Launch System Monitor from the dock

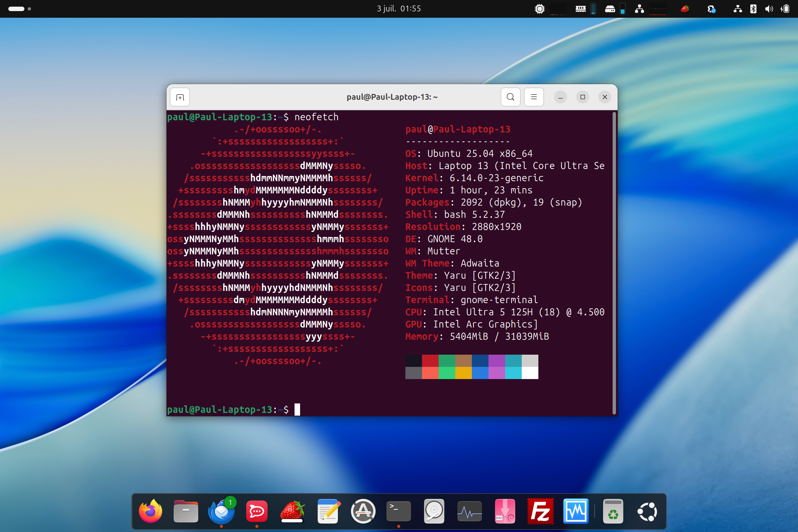469,511
